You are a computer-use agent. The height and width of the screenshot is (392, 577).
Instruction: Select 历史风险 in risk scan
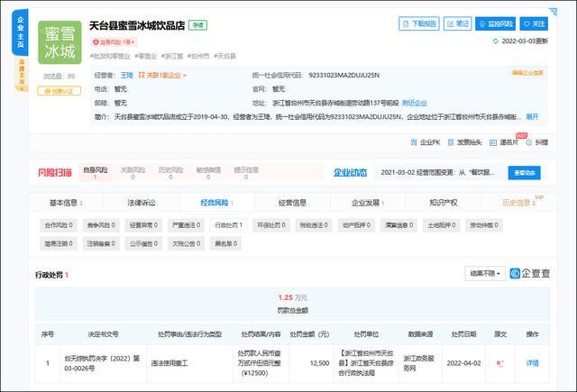click(x=170, y=173)
